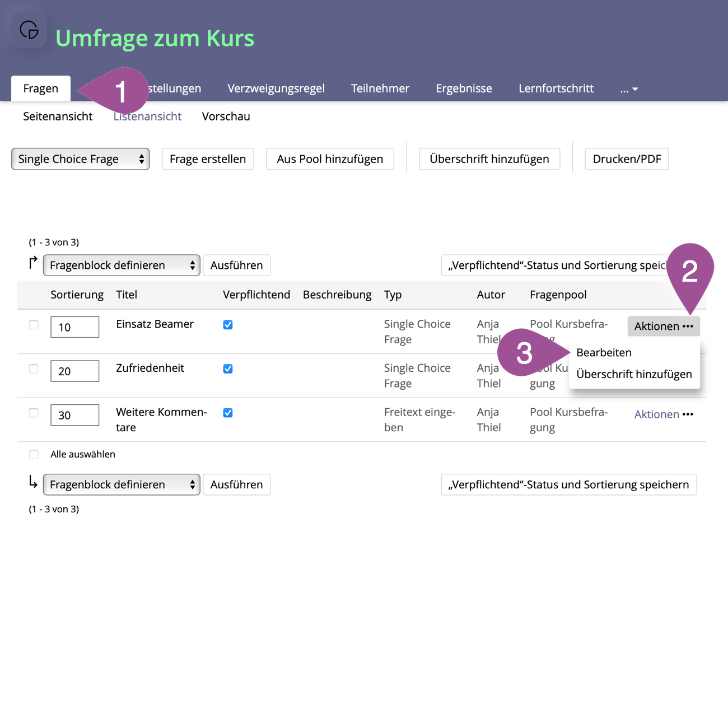The height and width of the screenshot is (728, 728).
Task: Click the Sortierung field containing 20
Action: (x=74, y=371)
